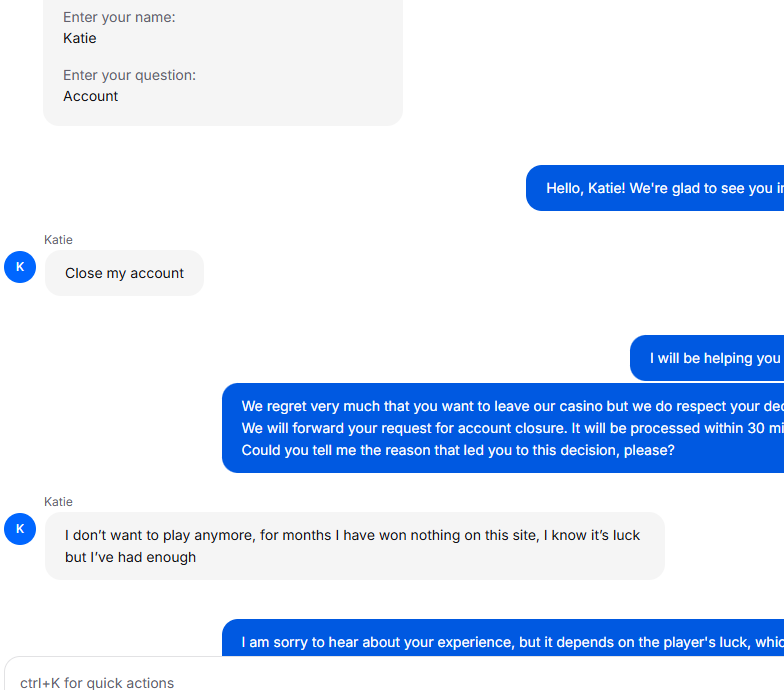Click Katie's avatar beside "Close my account"
The width and height of the screenshot is (784, 690).
click(20, 267)
